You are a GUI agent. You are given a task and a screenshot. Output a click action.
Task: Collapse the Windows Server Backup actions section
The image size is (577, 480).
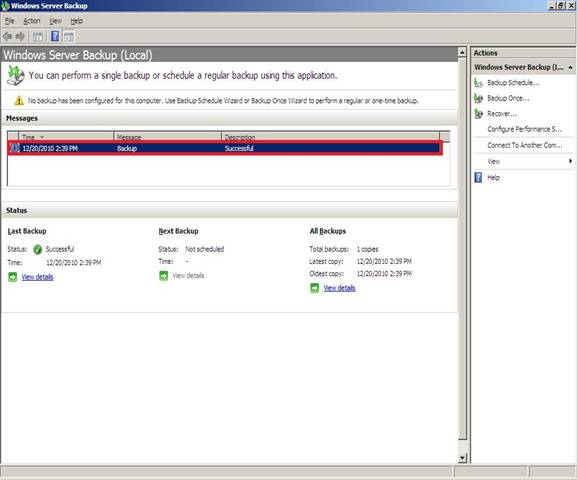[570, 67]
